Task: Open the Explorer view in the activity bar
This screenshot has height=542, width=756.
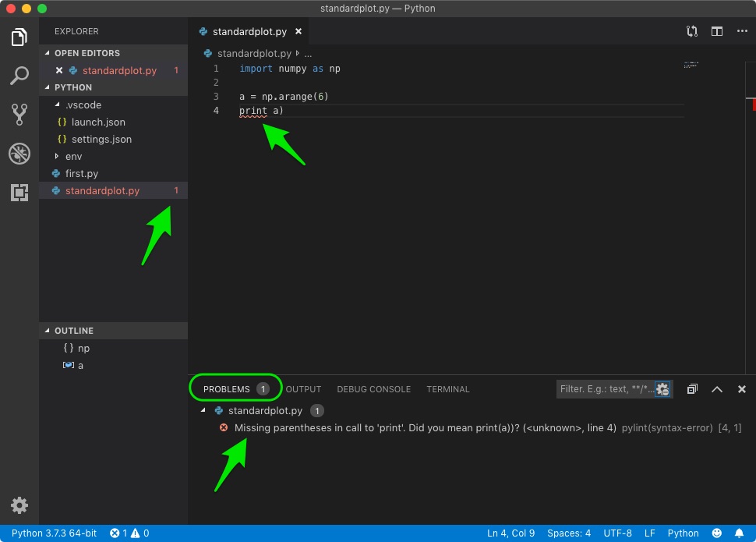Action: pos(19,37)
